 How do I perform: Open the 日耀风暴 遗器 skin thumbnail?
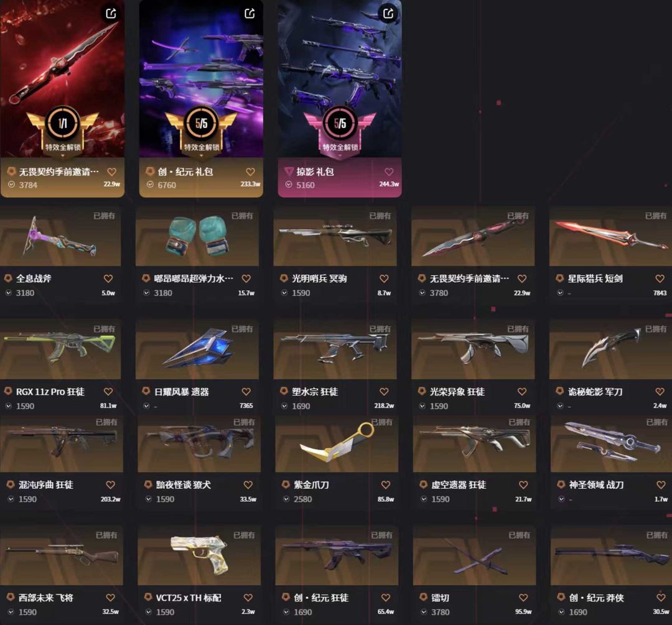tap(197, 349)
